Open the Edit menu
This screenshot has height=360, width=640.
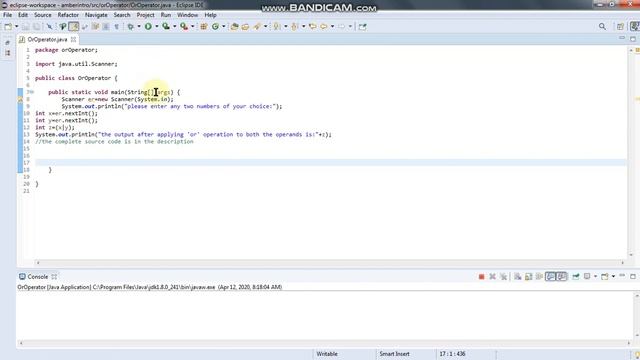click(x=23, y=15)
